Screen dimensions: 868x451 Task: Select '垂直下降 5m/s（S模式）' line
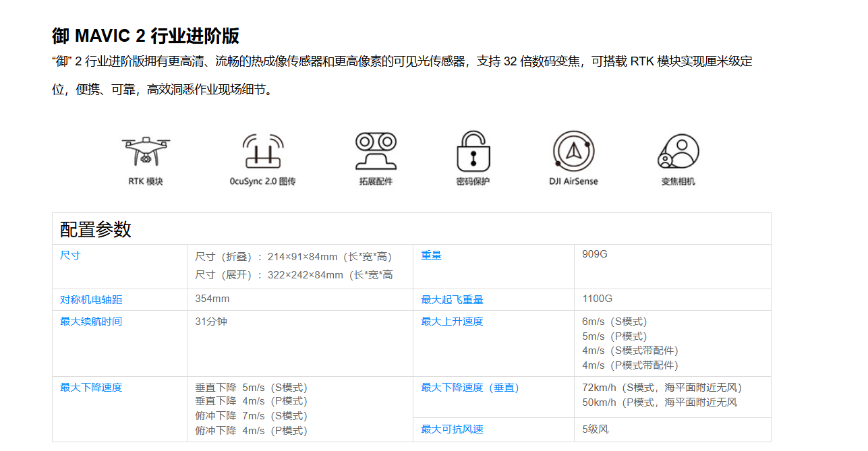point(252,388)
